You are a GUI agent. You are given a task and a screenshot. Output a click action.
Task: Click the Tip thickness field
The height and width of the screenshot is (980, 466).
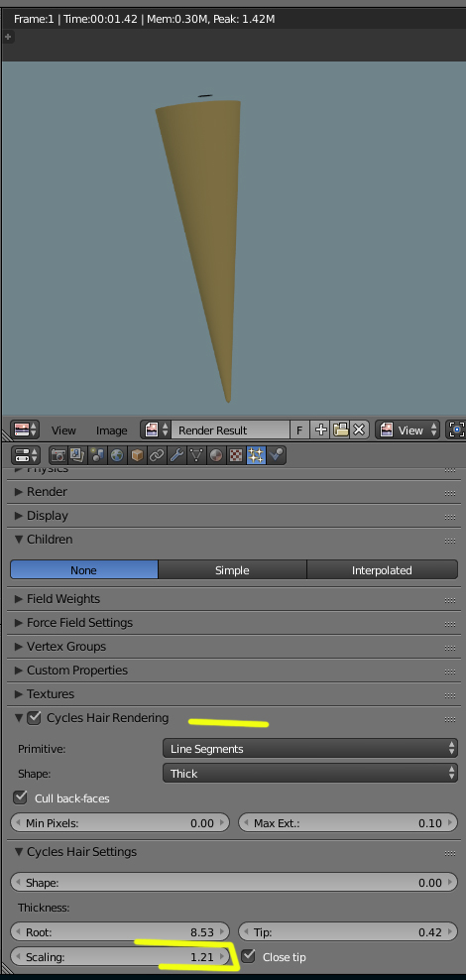click(x=348, y=931)
